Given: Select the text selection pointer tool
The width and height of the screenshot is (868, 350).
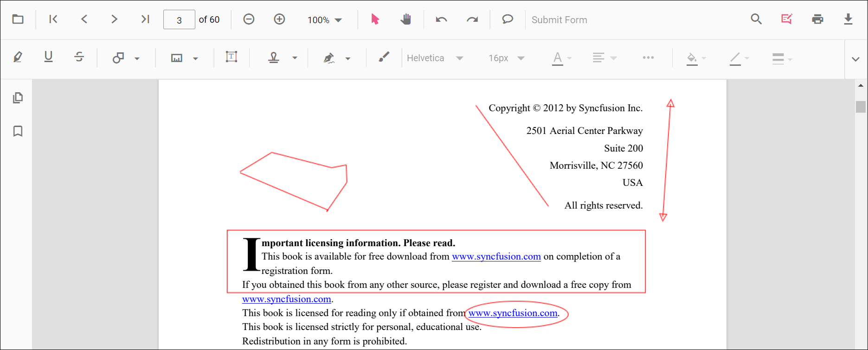Looking at the screenshot, I should pos(375,19).
